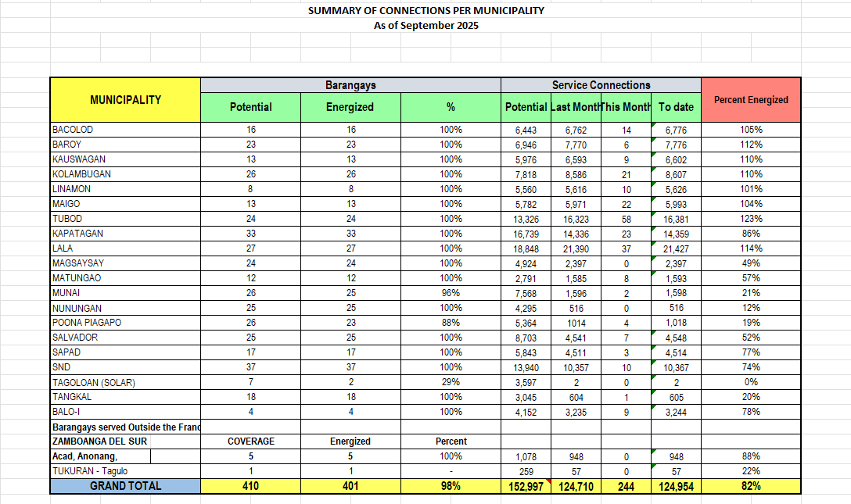Select the Service Connections group header
The height and width of the screenshot is (504, 851).
point(601,85)
